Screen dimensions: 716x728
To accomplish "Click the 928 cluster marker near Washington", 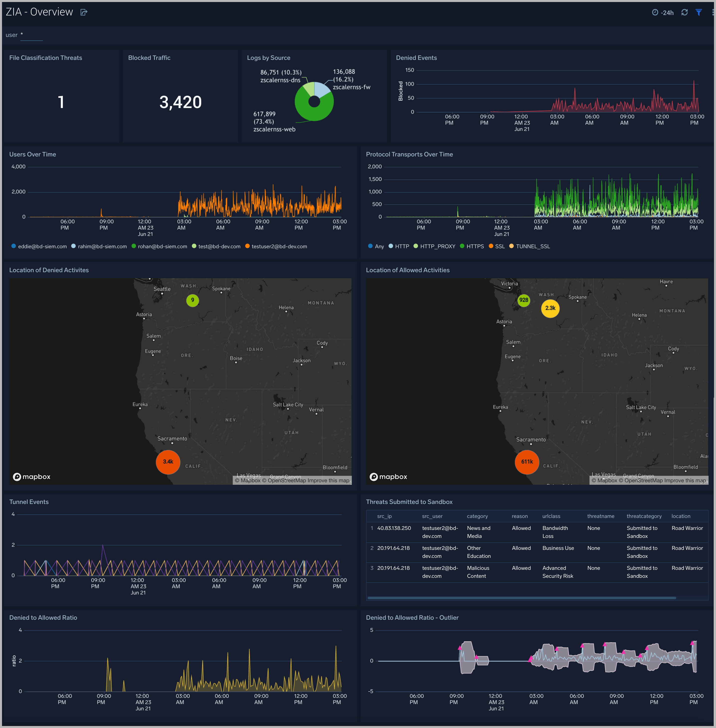I will click(524, 300).
